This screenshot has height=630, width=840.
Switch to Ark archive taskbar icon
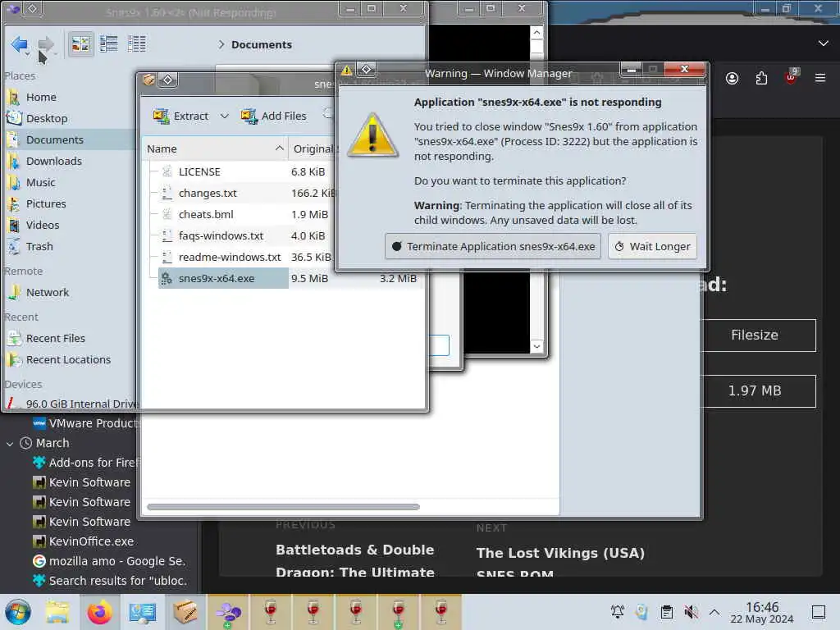click(185, 612)
